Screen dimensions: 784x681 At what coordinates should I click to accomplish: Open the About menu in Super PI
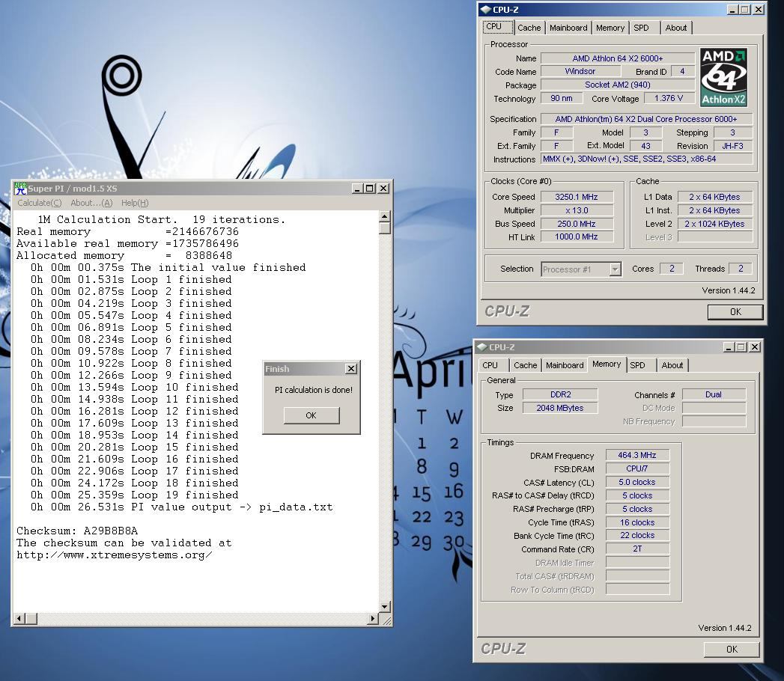(x=91, y=203)
